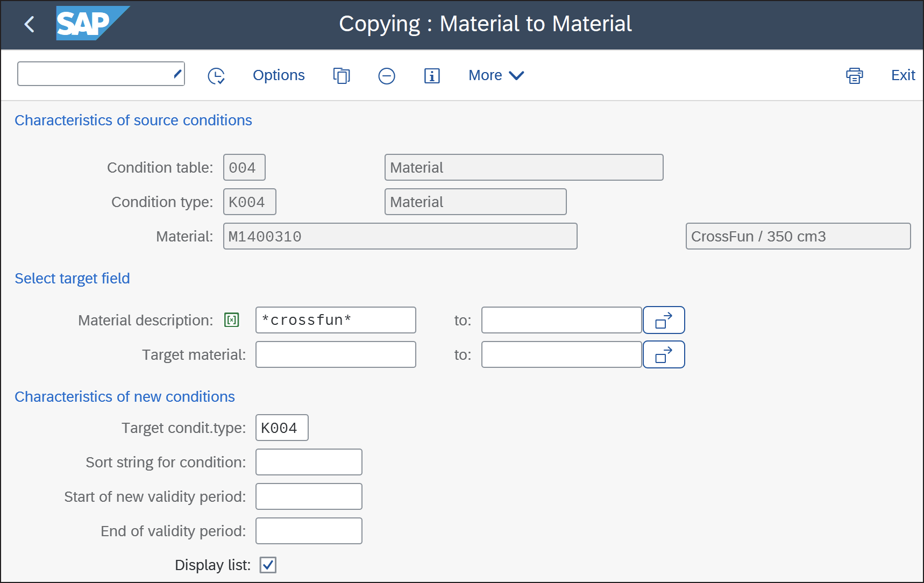Click the printer icon
Image resolution: width=924 pixels, height=583 pixels.
tap(855, 76)
